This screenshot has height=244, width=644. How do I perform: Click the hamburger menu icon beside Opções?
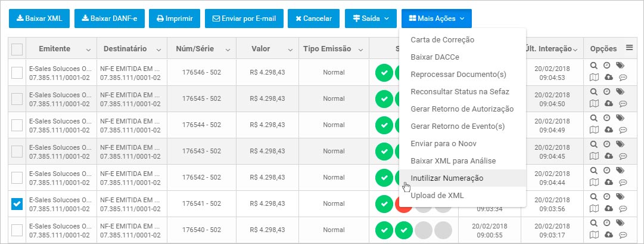tap(629, 48)
